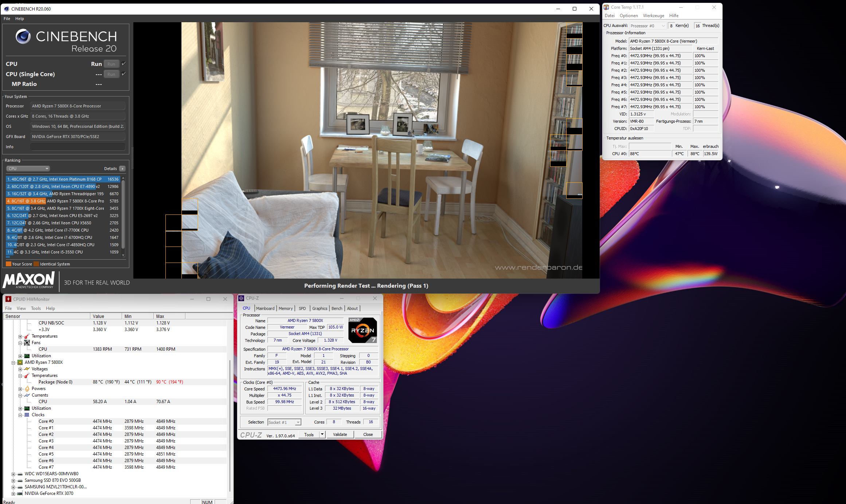Viewport: 846px width, 504px height.
Task: Switch to the Memory tab in CPU-Z
Action: click(x=285, y=308)
